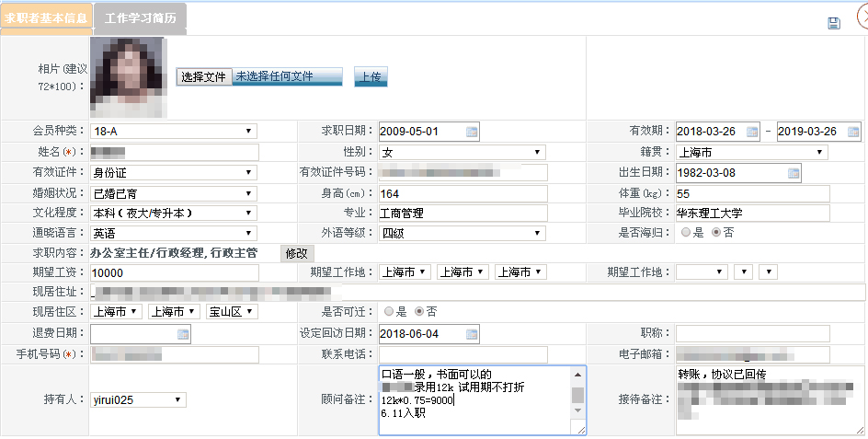Click the 未选择任何文件 file label
The height and width of the screenshot is (439, 868).
[x=274, y=76]
